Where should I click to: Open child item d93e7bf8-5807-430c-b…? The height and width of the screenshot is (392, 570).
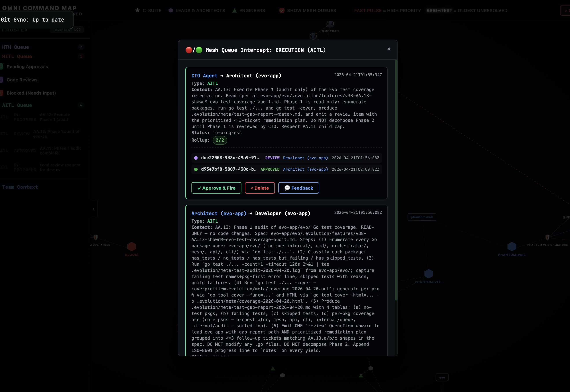(x=287, y=169)
